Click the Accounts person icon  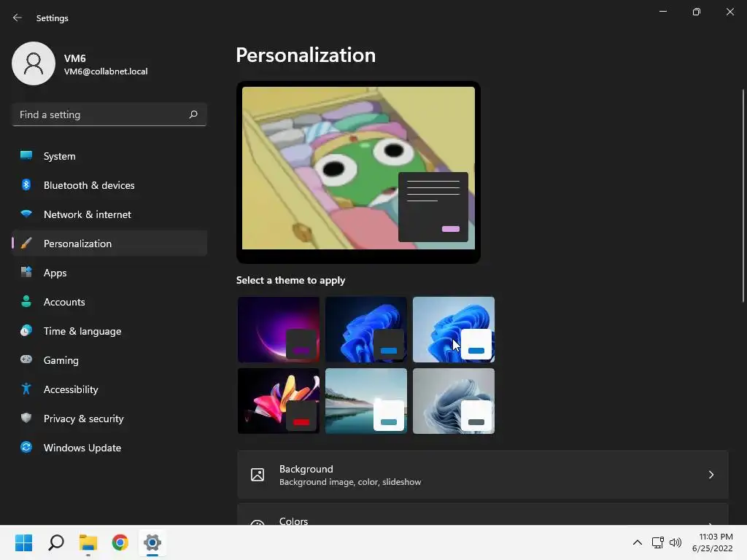(x=26, y=301)
